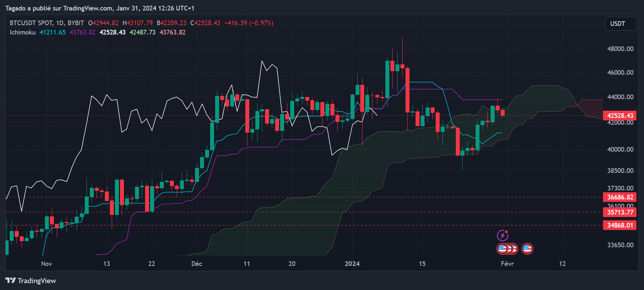The width and height of the screenshot is (644, 290).
Task: Select the Ichimoku indicator label
Action: point(23,32)
